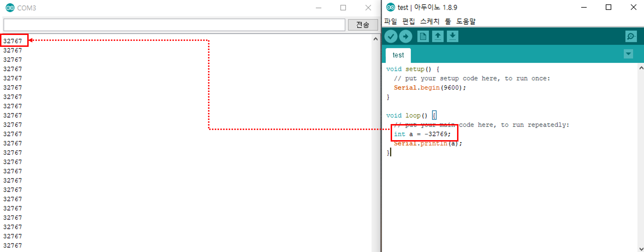The width and height of the screenshot is (644, 252).
Task: Click the code editor scrollbar up arrow
Action: pos(641,68)
